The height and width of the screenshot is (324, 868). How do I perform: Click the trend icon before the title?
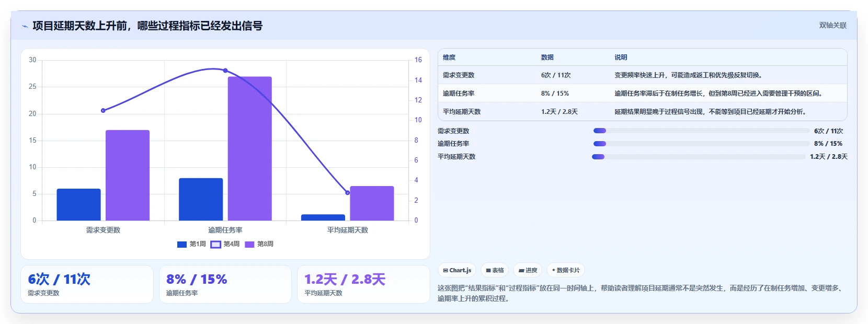[x=25, y=26]
